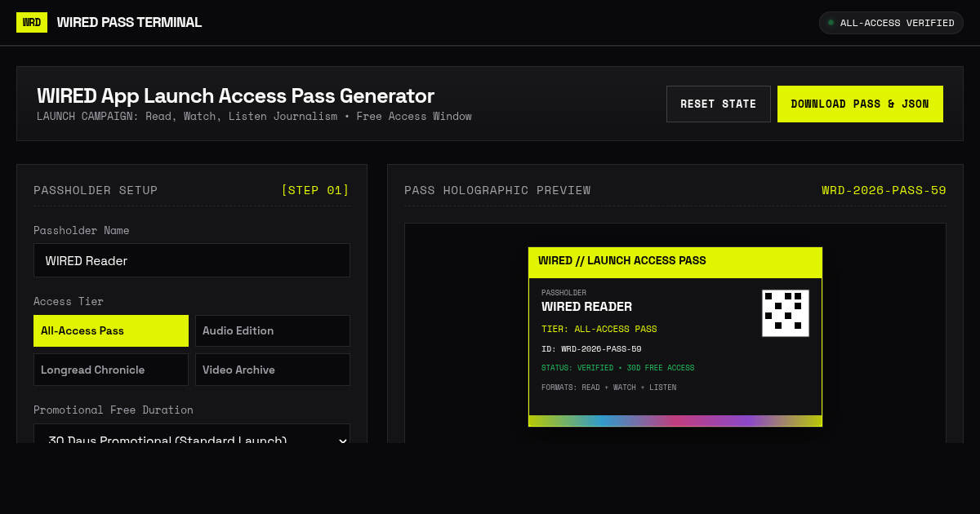This screenshot has height=514, width=980.
Task: Click the Passholder Name input field
Action: point(192,260)
